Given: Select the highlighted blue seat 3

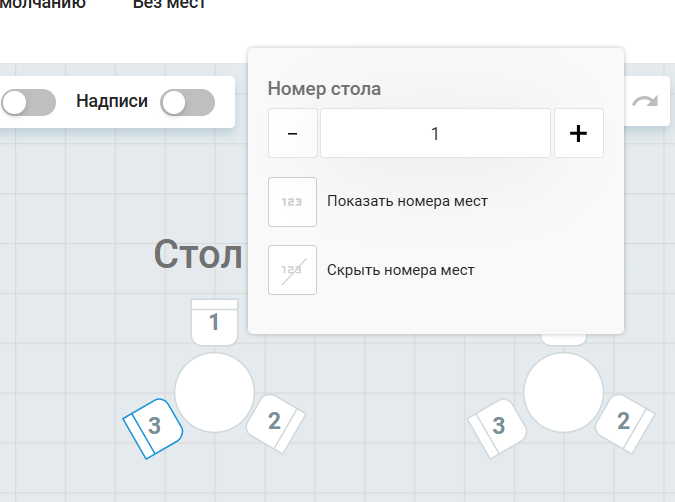Looking at the screenshot, I should [x=153, y=428].
